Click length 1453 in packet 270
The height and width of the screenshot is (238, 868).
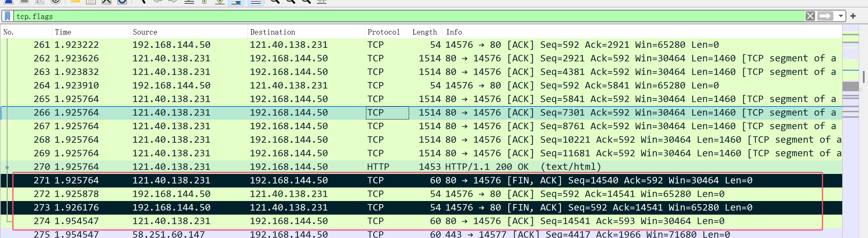430,167
